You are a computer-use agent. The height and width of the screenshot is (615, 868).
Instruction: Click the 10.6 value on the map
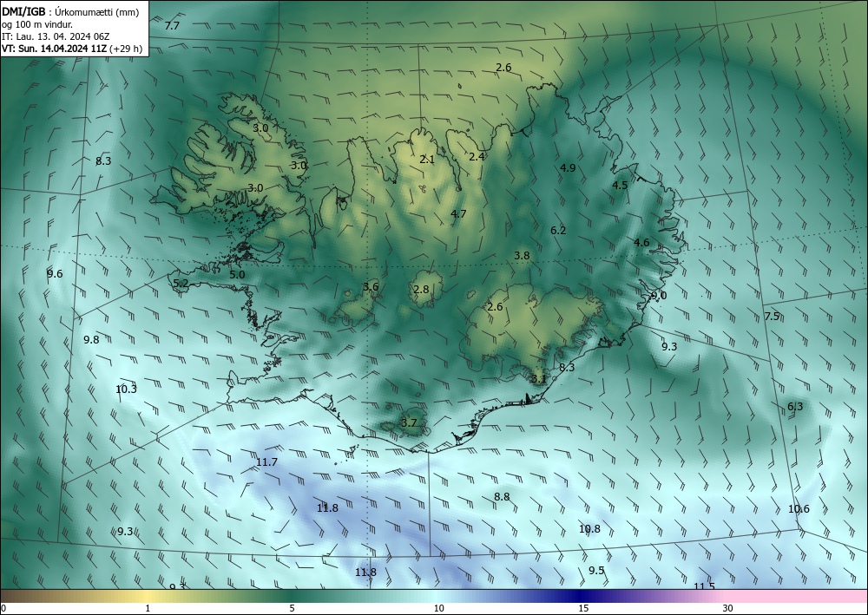tap(799, 509)
